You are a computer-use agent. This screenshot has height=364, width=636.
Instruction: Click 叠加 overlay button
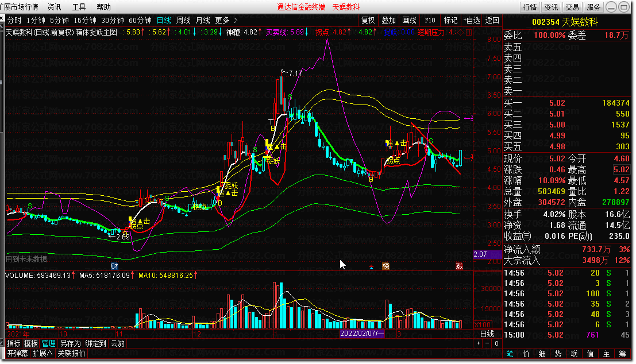pyautogui.click(x=388, y=20)
